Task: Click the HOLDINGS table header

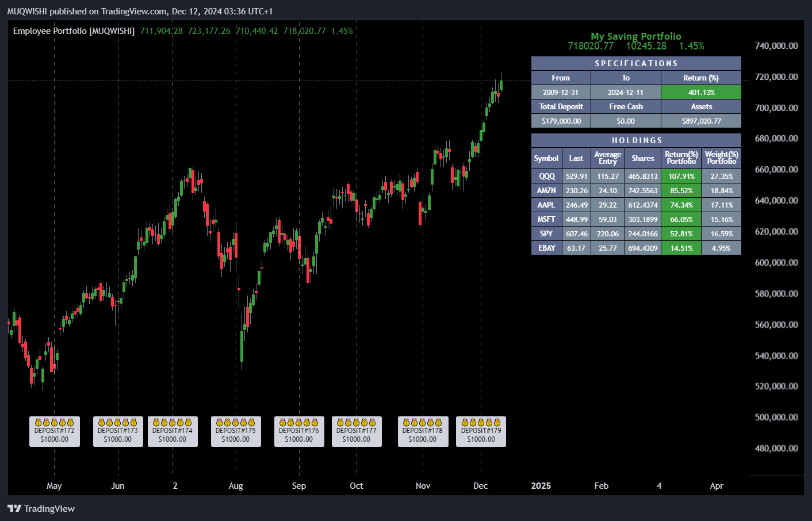Action: 636,140
